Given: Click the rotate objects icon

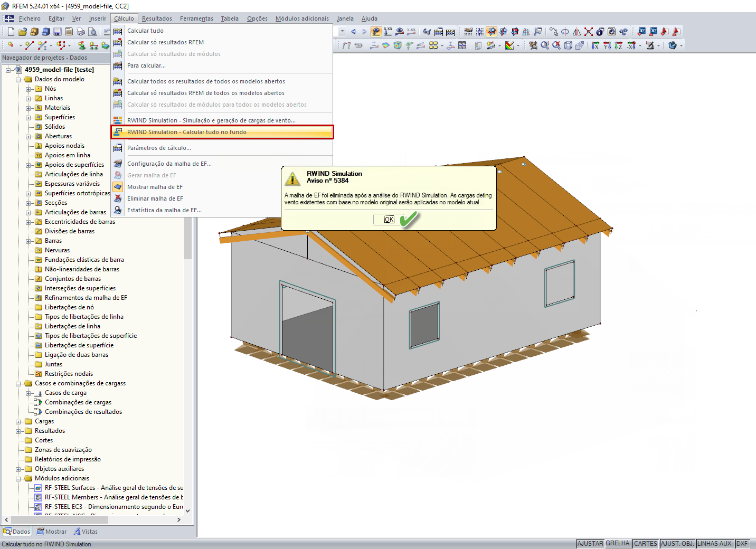Looking at the screenshot, I should pyautogui.click(x=565, y=32).
